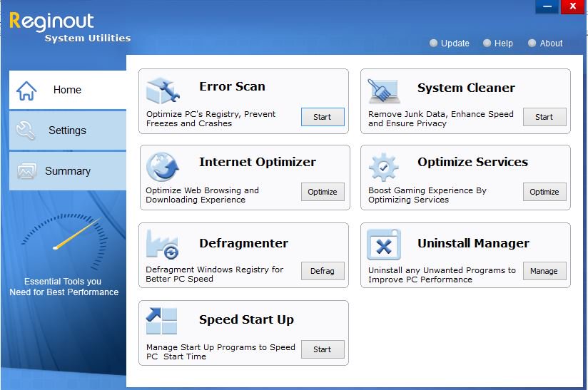Click the Defrag button

[x=323, y=271]
